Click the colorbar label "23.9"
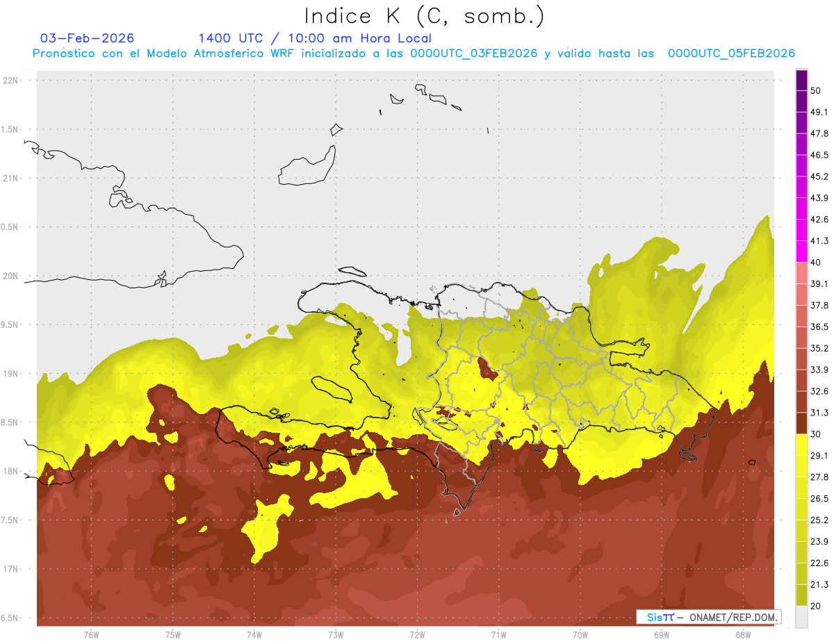 pos(819,541)
